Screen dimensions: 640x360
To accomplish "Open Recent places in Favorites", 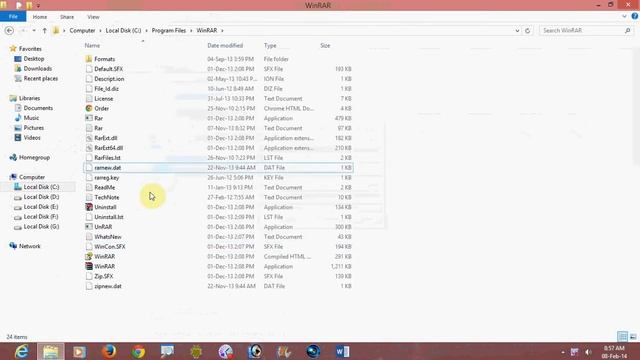I will pyautogui.click(x=40, y=78).
